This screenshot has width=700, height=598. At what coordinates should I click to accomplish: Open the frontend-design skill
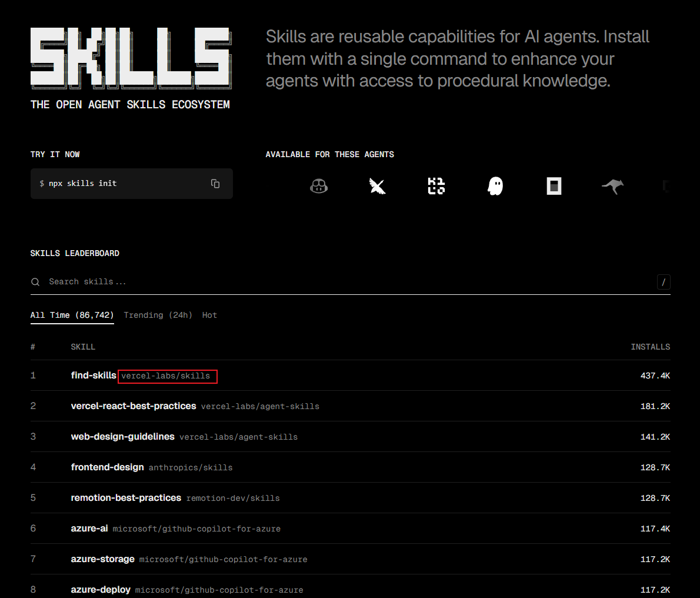[107, 467]
